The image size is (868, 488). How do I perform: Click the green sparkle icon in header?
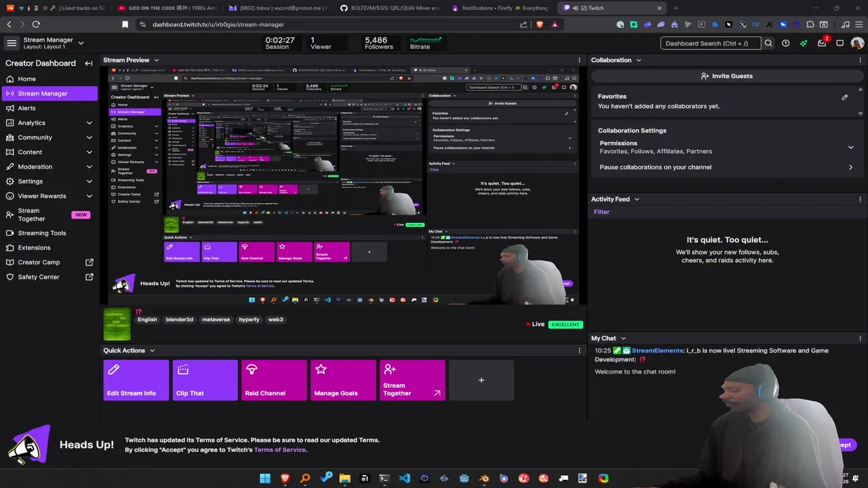[x=804, y=43]
